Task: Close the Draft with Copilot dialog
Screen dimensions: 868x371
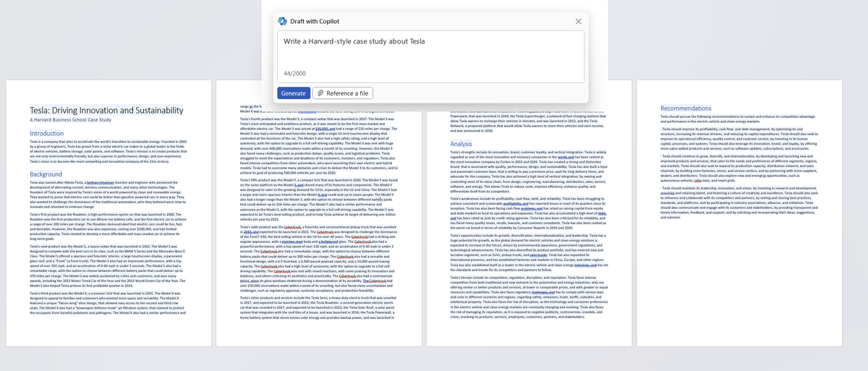Action: tap(578, 22)
